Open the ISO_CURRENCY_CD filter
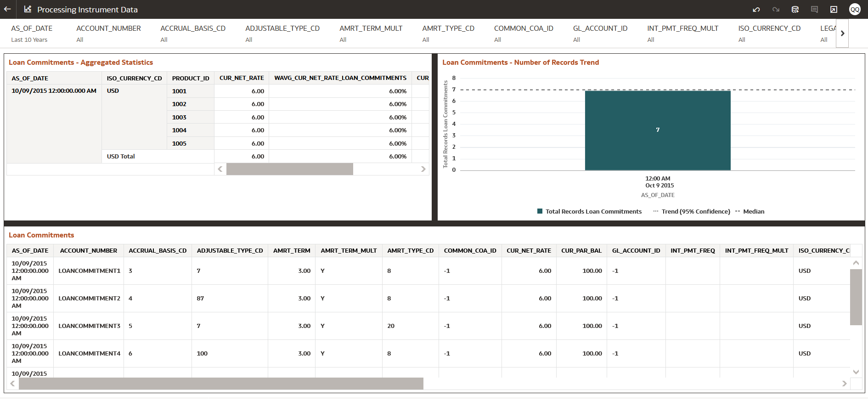868x401 pixels. (769, 34)
